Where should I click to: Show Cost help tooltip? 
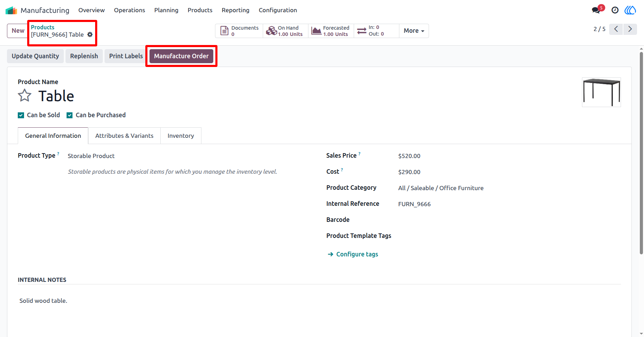click(342, 170)
